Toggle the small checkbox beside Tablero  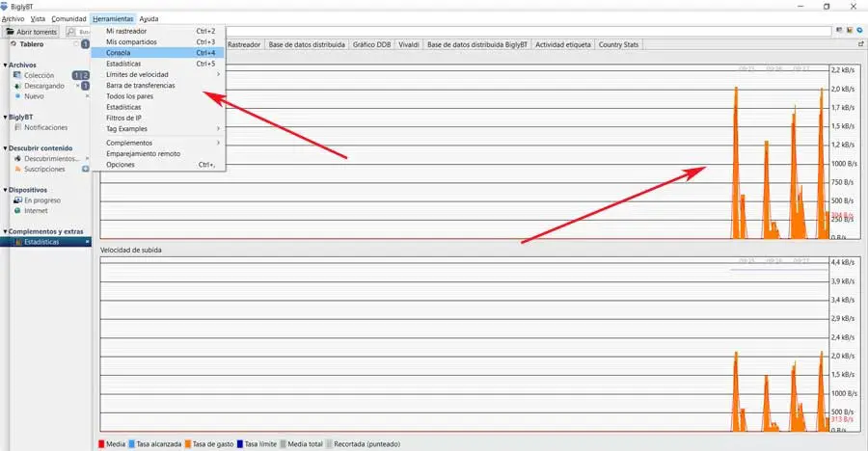coord(77,43)
